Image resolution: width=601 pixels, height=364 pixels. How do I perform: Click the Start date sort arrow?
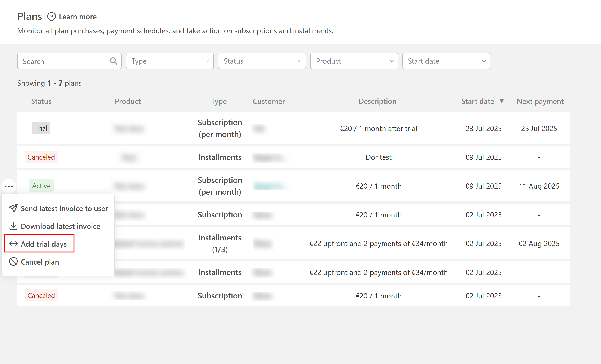click(502, 101)
